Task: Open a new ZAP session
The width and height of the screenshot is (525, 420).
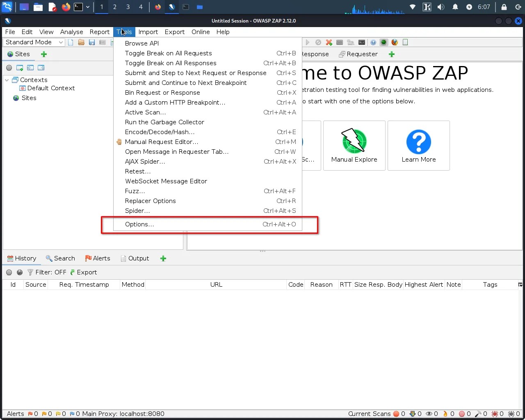Action: tap(70, 42)
